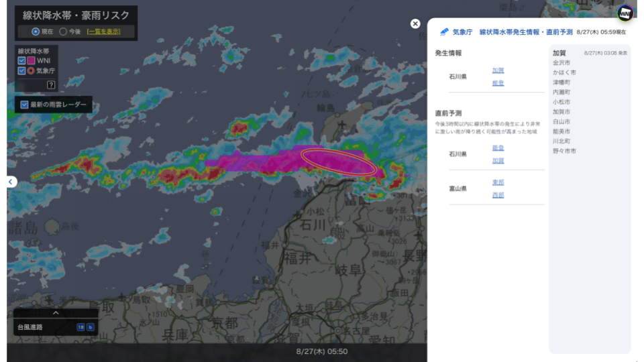644x362 pixels.
Task: Click the 線状降水帯発生情報・直前予測 heading
Action: click(526, 32)
